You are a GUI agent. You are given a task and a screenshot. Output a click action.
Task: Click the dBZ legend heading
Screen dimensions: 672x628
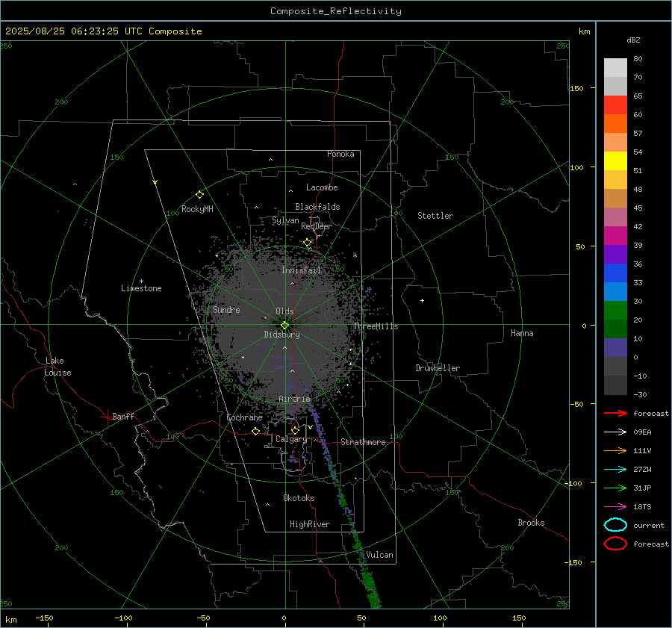pyautogui.click(x=633, y=40)
